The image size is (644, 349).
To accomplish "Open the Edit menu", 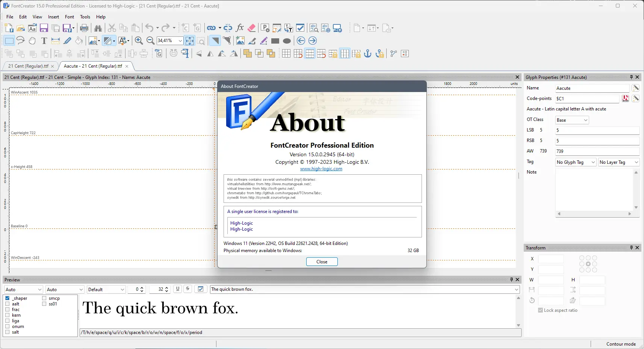I will pos(23,17).
